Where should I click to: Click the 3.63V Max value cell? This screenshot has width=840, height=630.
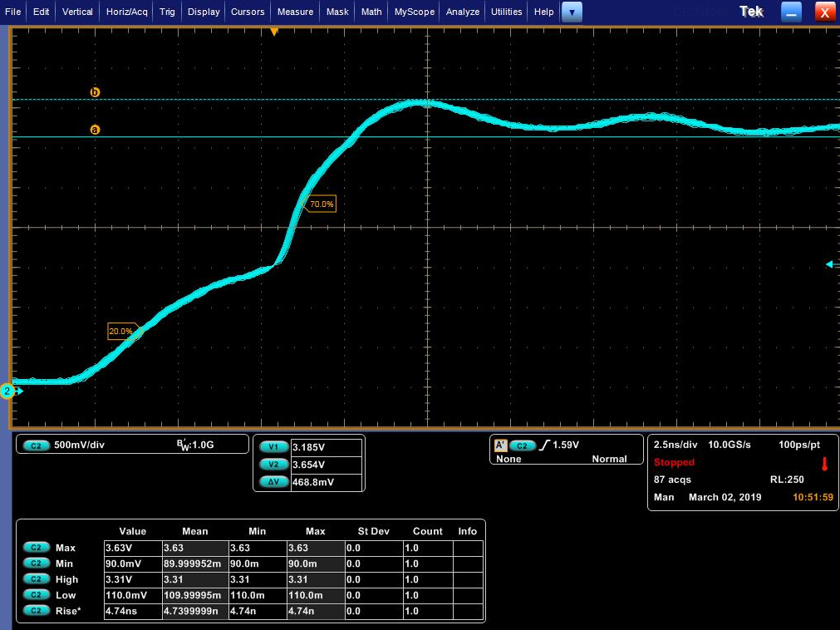pyautogui.click(x=133, y=548)
